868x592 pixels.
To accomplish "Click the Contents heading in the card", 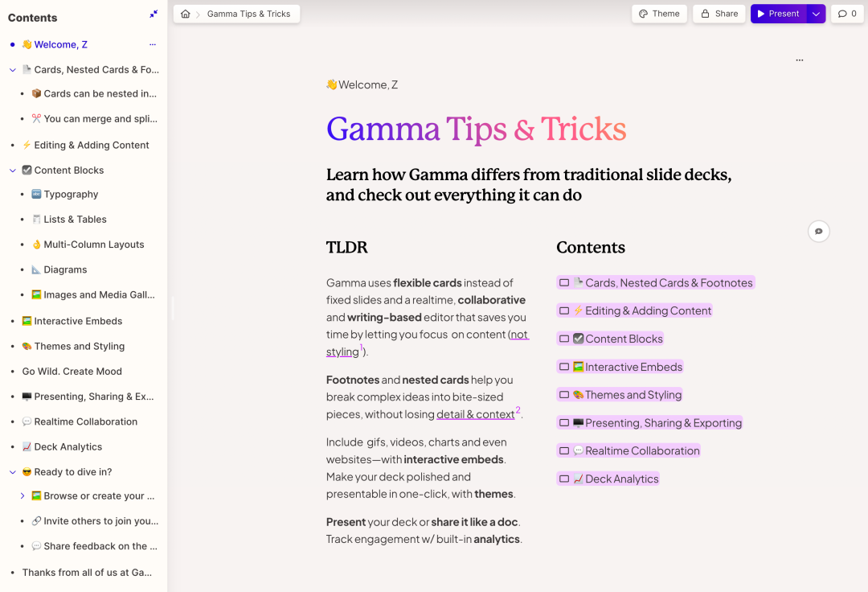I will 591,247.
